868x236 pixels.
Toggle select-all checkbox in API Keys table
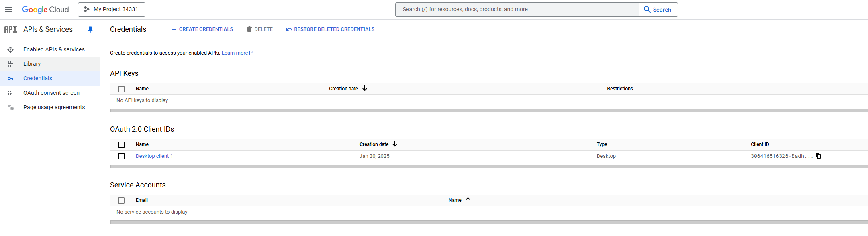(121, 89)
